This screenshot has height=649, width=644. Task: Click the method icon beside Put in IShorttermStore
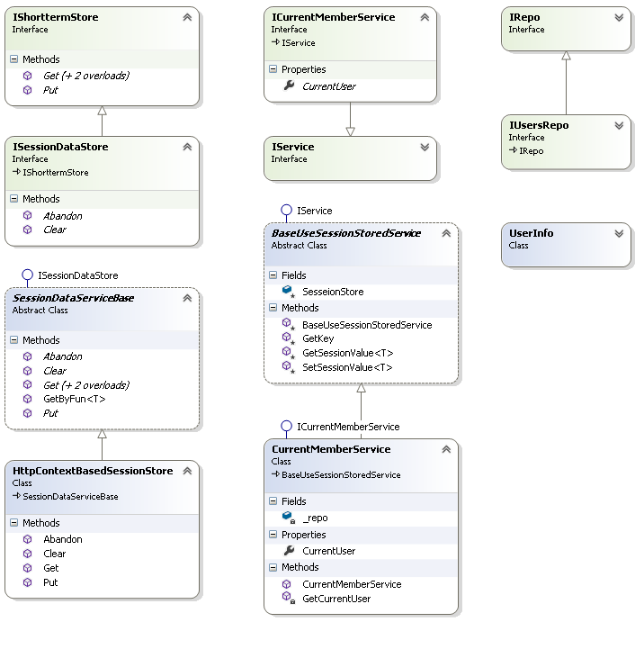pyautogui.click(x=27, y=90)
